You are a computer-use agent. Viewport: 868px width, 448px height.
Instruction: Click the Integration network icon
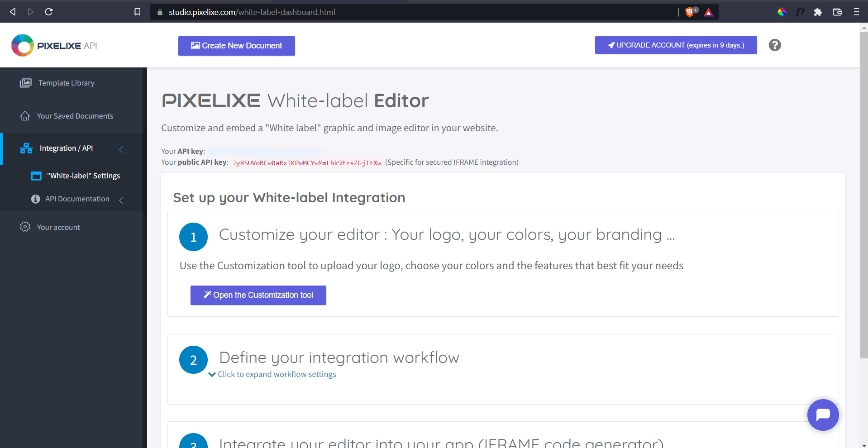tap(26, 148)
